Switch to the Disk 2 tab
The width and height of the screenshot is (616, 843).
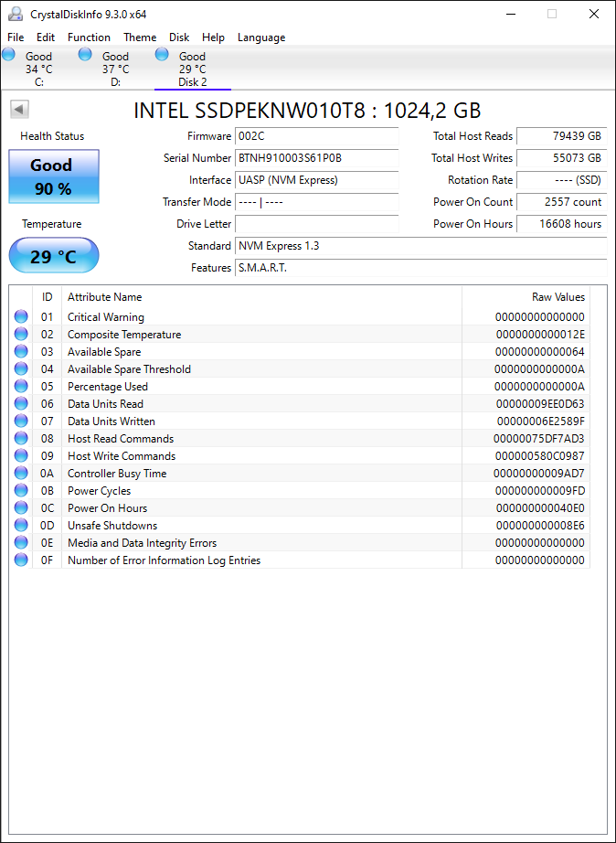coord(193,69)
